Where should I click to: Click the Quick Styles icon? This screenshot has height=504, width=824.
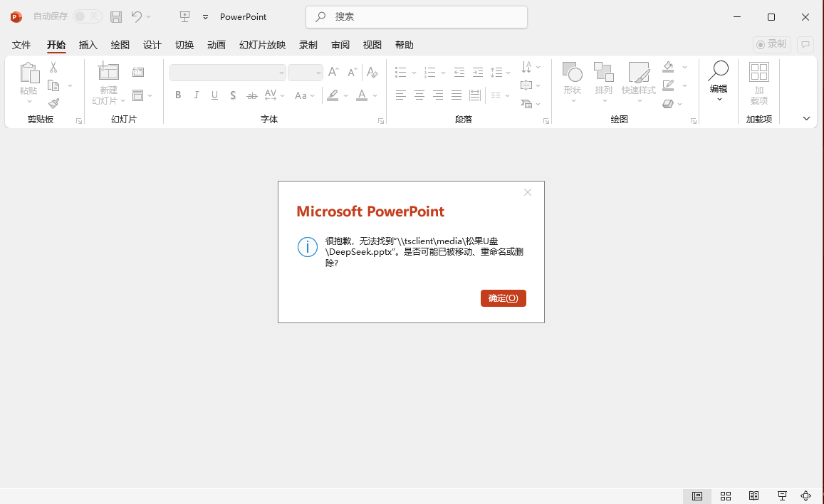(639, 72)
